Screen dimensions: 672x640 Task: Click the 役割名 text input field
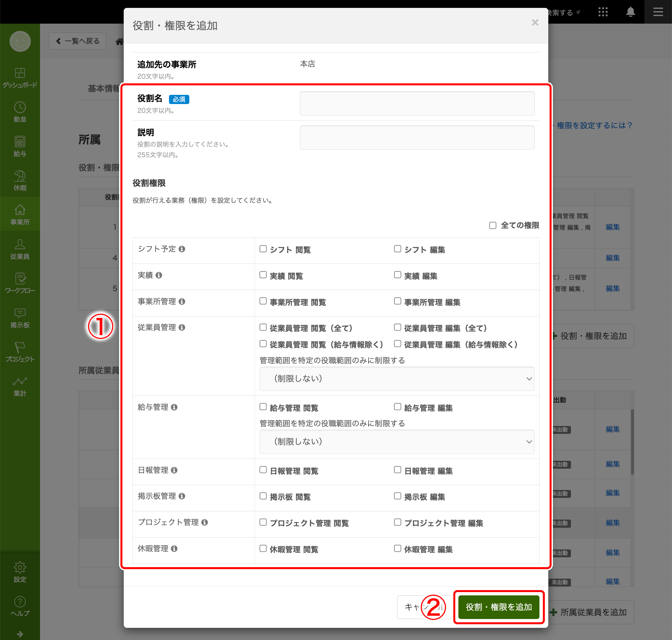pos(417,103)
